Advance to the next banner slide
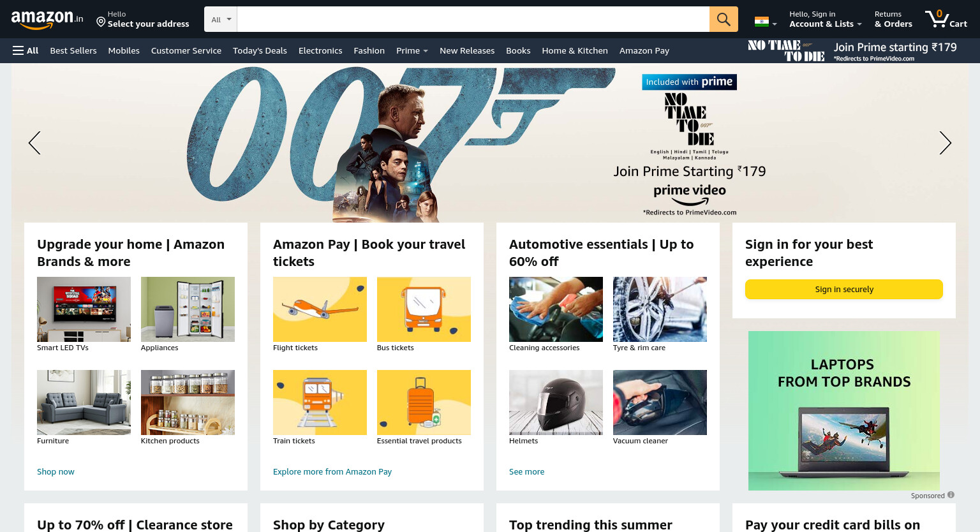 coord(945,143)
